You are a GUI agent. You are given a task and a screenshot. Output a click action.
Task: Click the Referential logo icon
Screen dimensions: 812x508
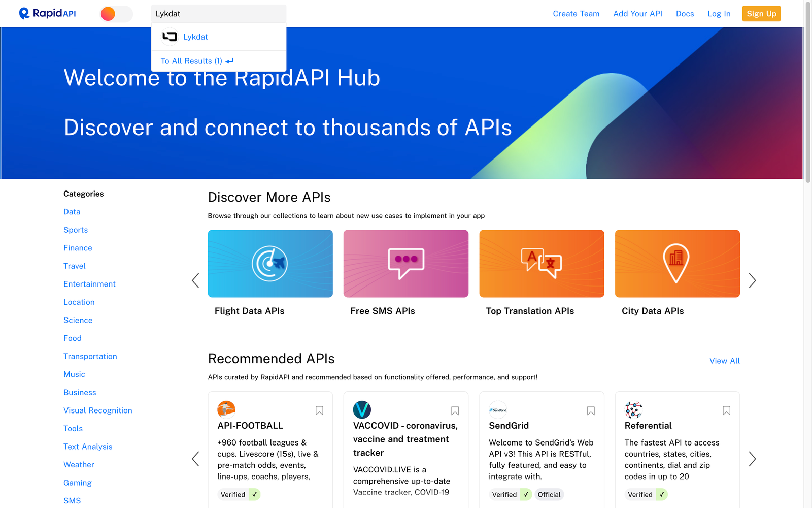[x=633, y=409]
